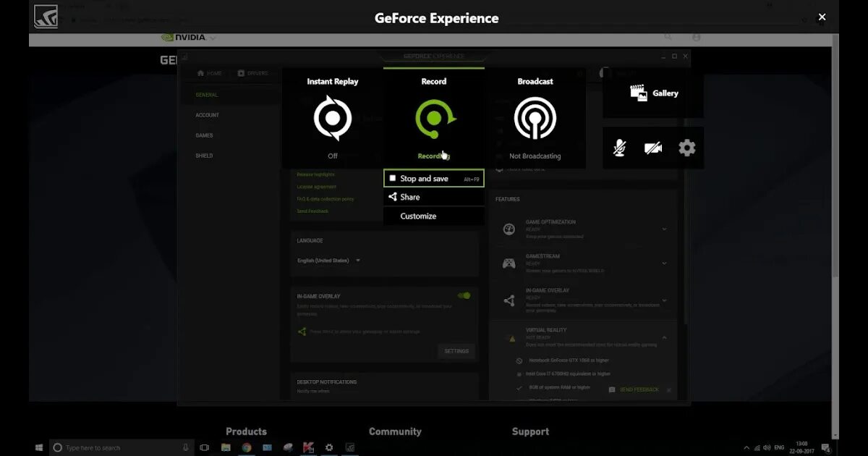Viewport: 868px width, 456px height.
Task: Choose Share from the Record menu
Action: (434, 197)
